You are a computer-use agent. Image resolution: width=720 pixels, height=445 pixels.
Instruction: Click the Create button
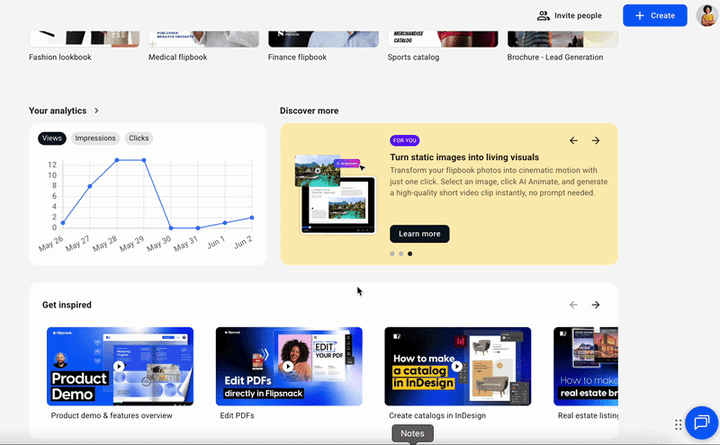tap(655, 16)
